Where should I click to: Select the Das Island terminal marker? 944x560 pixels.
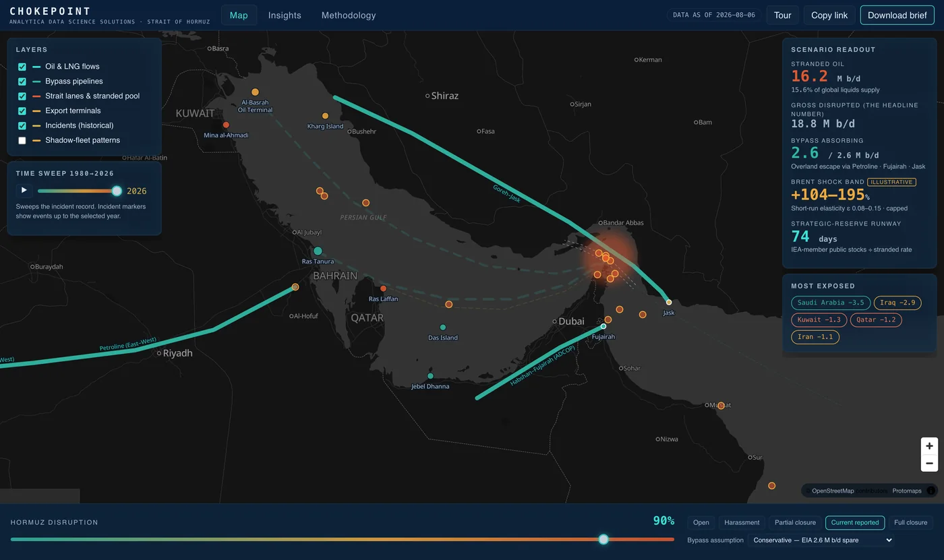click(x=442, y=328)
